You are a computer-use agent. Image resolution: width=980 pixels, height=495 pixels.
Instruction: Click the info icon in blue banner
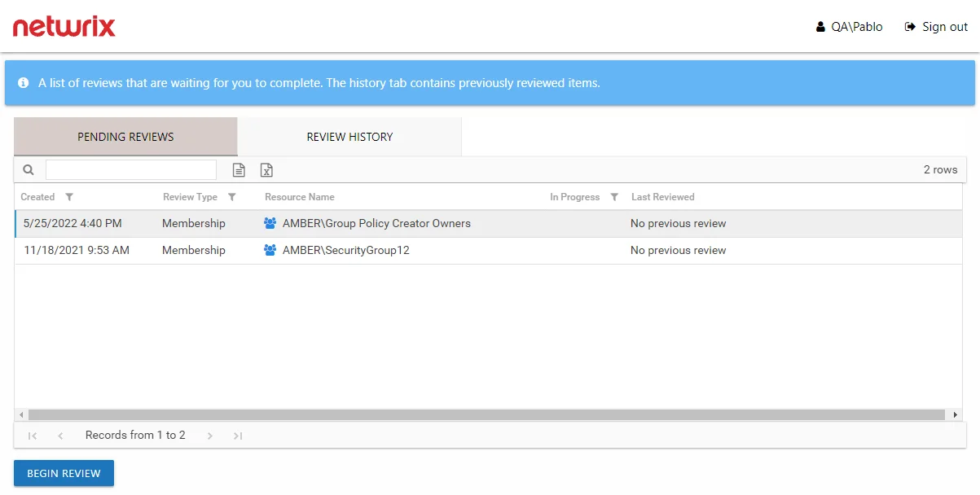[24, 83]
